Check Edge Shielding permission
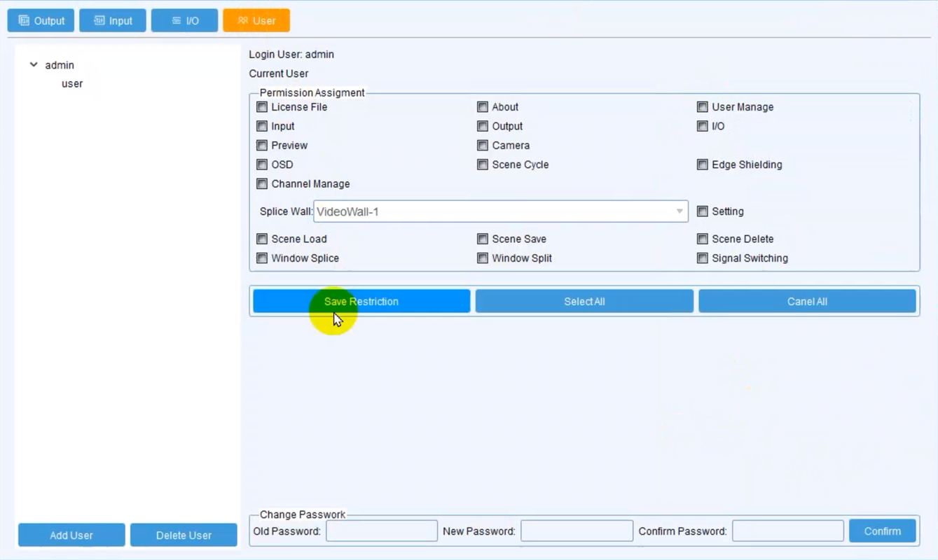 point(703,164)
